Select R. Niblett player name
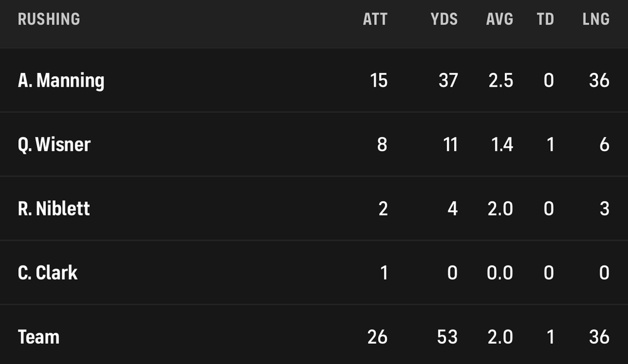The width and height of the screenshot is (628, 364). [54, 208]
